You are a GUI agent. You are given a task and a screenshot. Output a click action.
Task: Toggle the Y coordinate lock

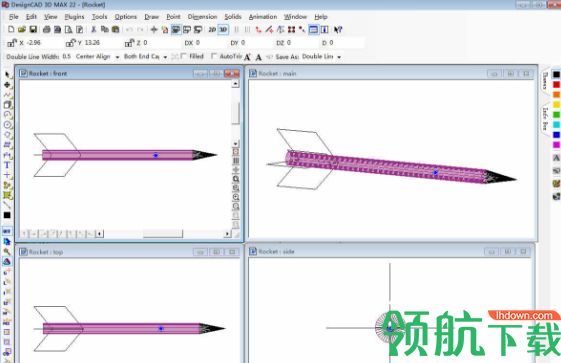pyautogui.click(x=71, y=43)
